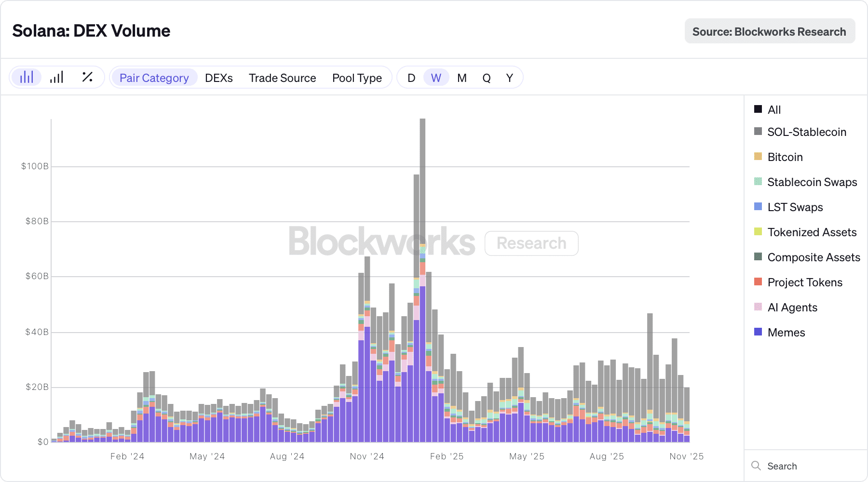Viewport: 868px width, 482px height.
Task: Switch to the grouped bar chart icon
Action: click(x=57, y=78)
